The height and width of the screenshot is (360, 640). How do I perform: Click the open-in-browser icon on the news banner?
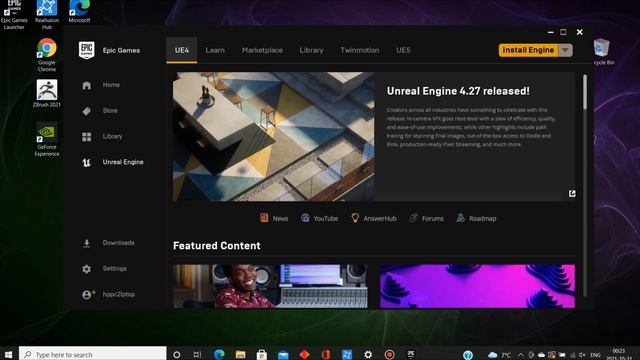[572, 193]
